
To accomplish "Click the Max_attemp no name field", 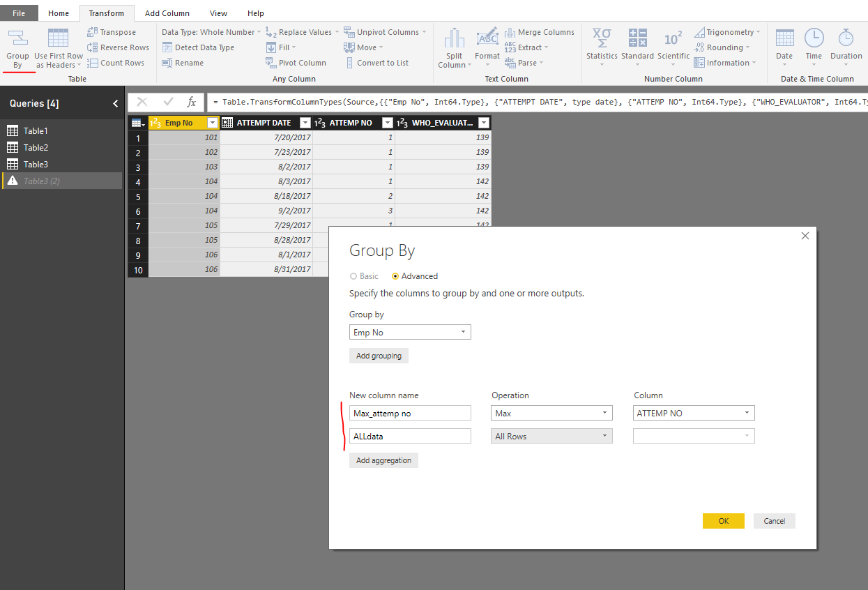I will click(410, 414).
